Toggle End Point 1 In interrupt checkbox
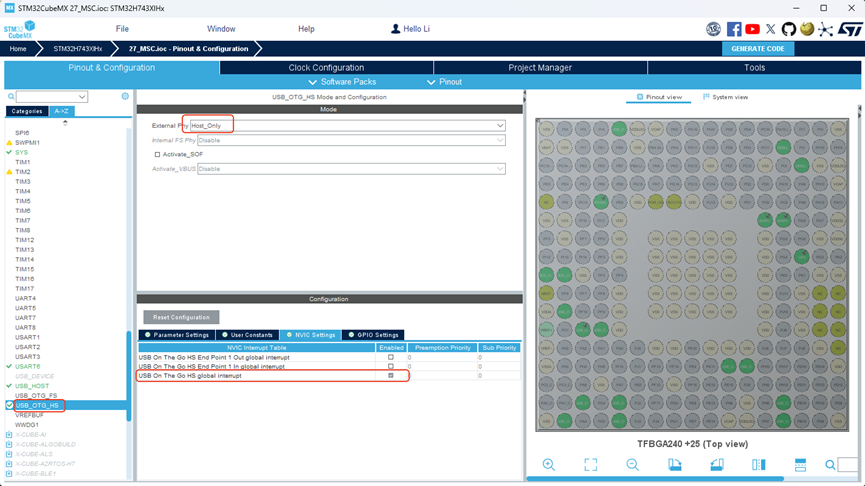Viewport: 865px width, 486px height. tap(391, 366)
